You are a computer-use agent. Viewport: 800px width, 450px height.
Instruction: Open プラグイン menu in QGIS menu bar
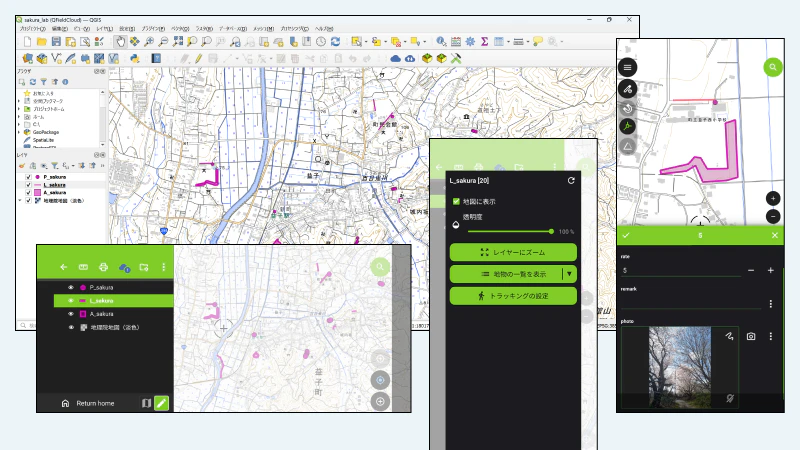coord(153,29)
